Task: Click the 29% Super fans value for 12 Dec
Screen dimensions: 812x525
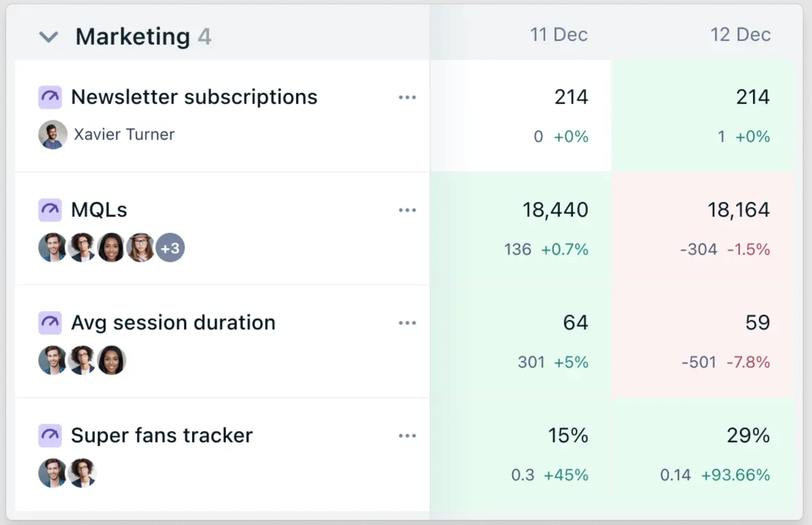Action: click(x=748, y=436)
